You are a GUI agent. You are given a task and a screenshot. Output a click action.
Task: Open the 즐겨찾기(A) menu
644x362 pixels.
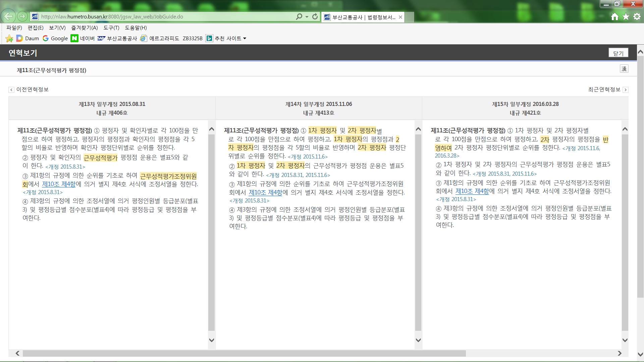tap(85, 28)
